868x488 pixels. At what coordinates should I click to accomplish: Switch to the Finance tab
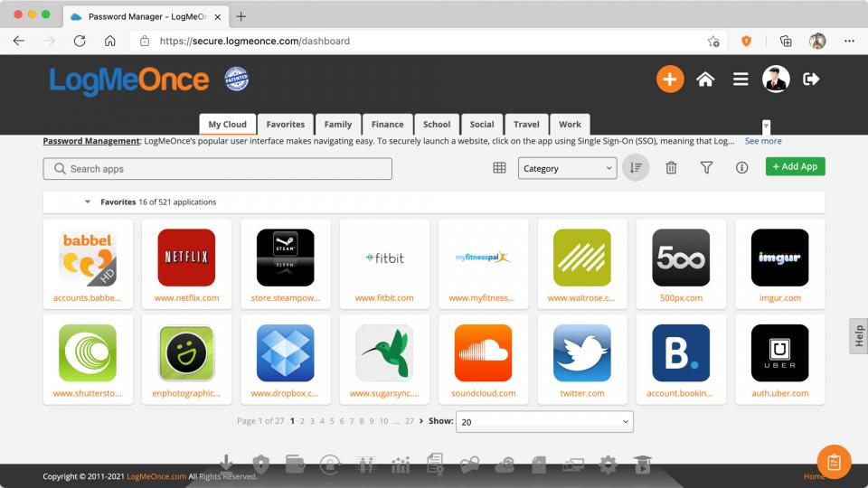[x=388, y=125]
